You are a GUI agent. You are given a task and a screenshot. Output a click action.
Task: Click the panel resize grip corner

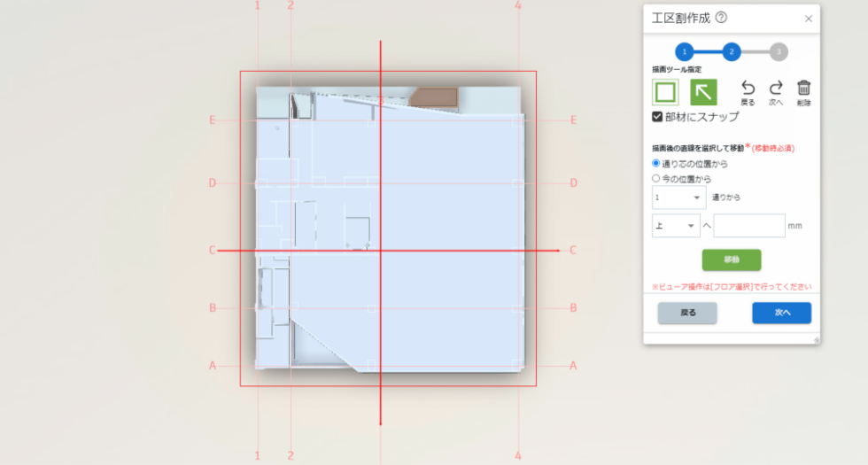816,340
